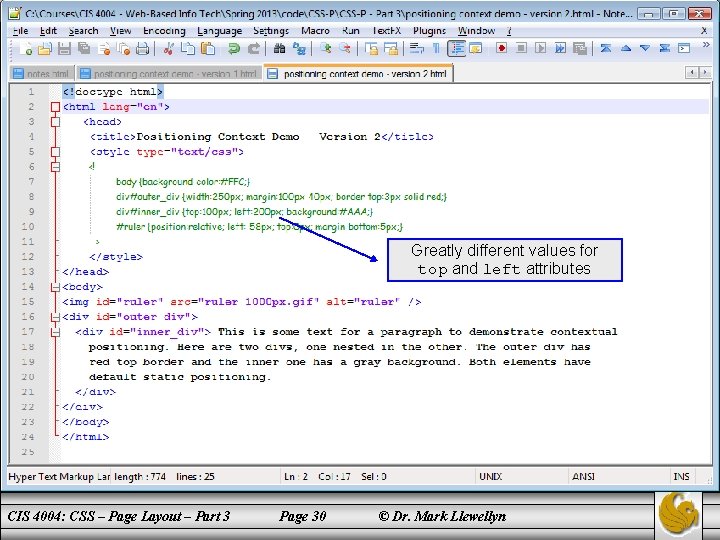Toggle the indent guide button
Image resolution: width=720 pixels, height=540 pixels.
[456, 48]
